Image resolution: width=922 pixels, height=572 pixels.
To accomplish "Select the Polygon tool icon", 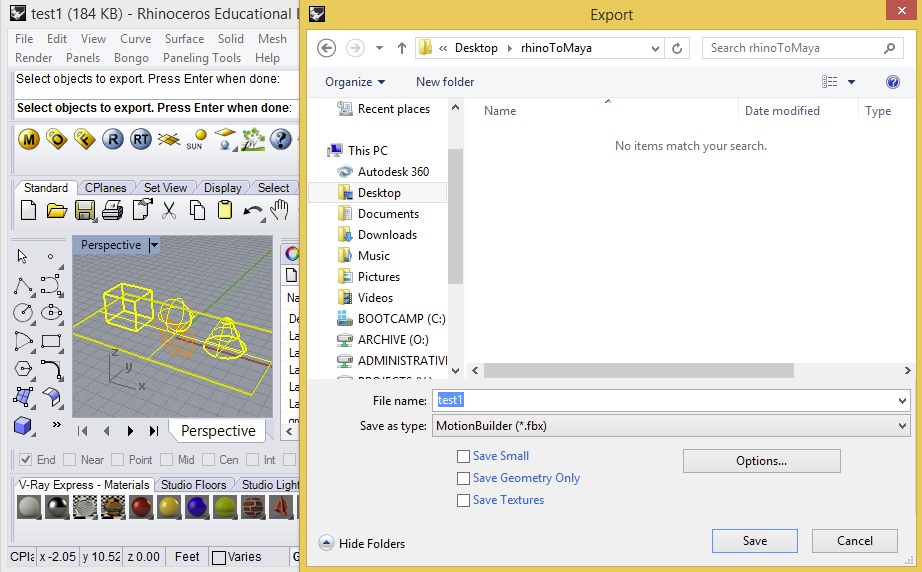I will coord(23,369).
